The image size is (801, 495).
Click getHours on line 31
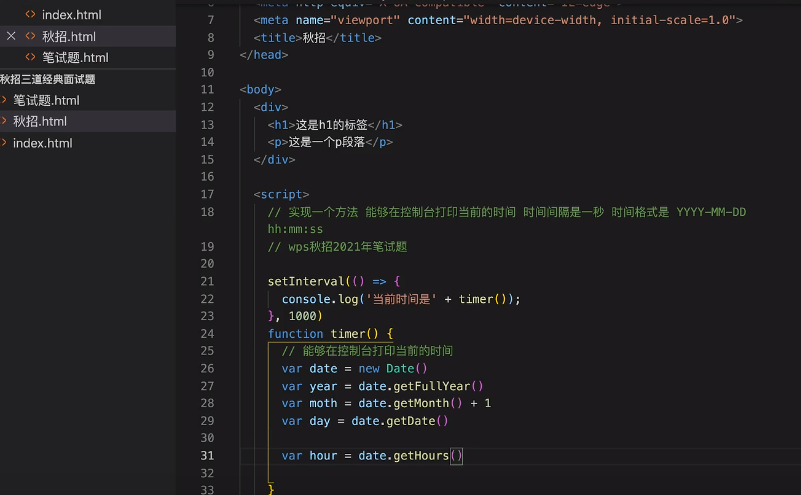point(421,456)
